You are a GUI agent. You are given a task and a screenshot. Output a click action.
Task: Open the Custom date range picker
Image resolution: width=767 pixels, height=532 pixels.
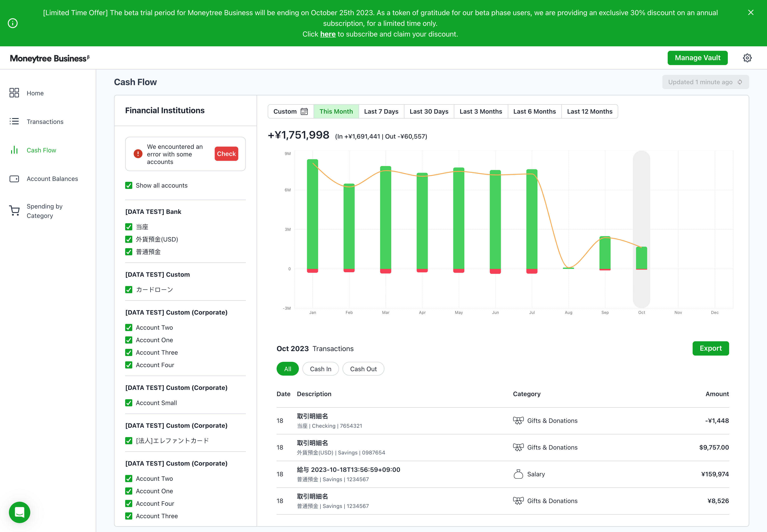pos(291,111)
